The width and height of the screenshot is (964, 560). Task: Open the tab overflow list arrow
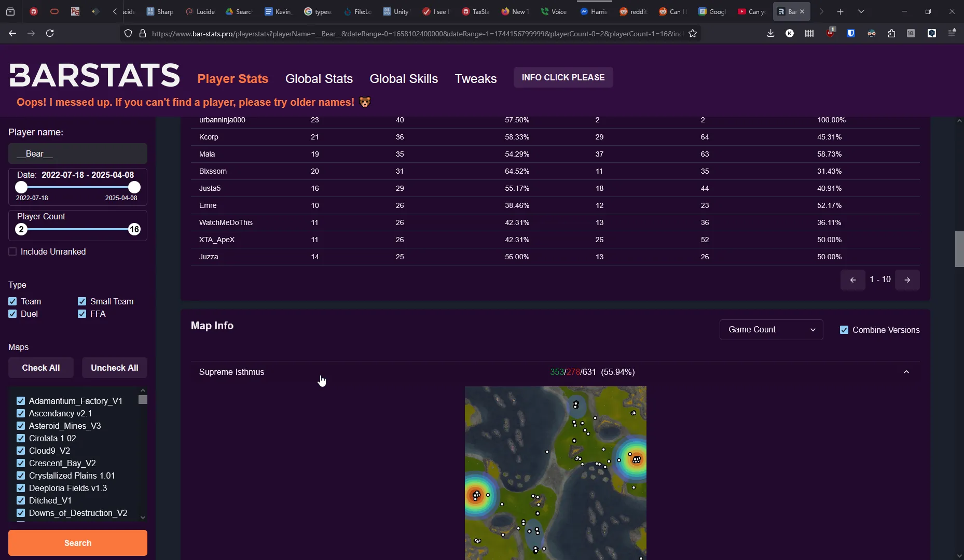(861, 11)
